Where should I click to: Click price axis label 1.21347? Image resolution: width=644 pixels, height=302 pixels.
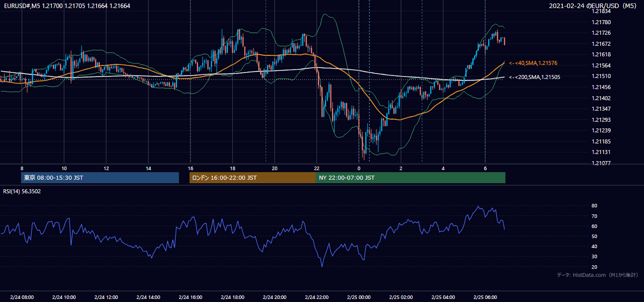pyautogui.click(x=601, y=109)
